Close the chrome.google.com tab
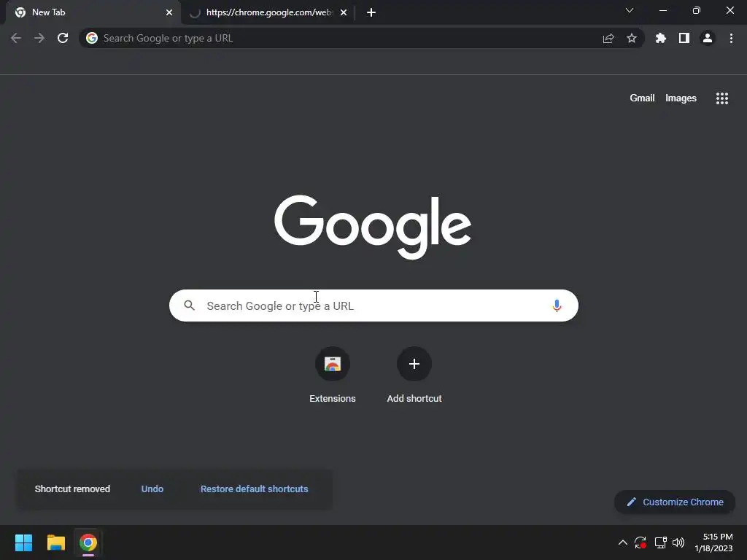Image resolution: width=747 pixels, height=560 pixels. click(344, 12)
